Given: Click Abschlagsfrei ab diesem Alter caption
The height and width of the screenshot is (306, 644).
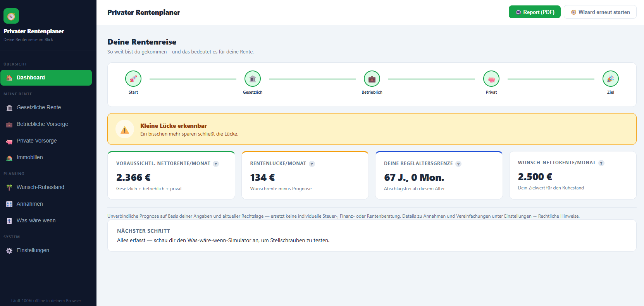Looking at the screenshot, I should [414, 189].
